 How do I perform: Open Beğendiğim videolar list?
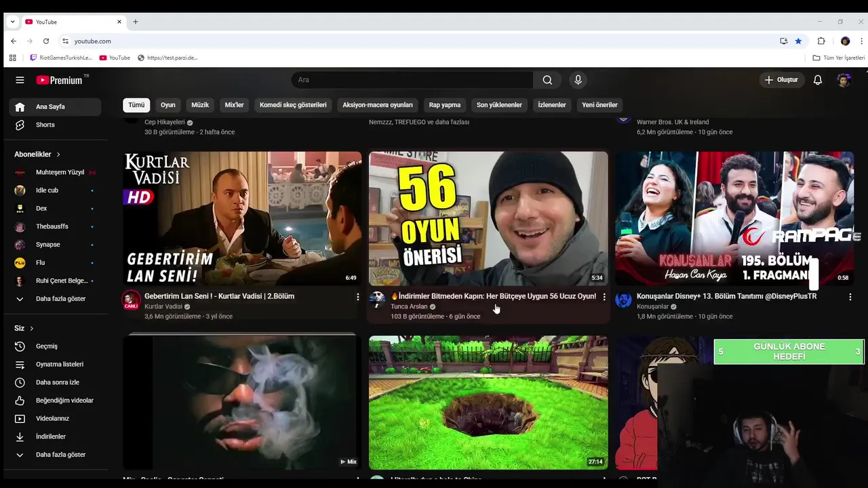55,401
